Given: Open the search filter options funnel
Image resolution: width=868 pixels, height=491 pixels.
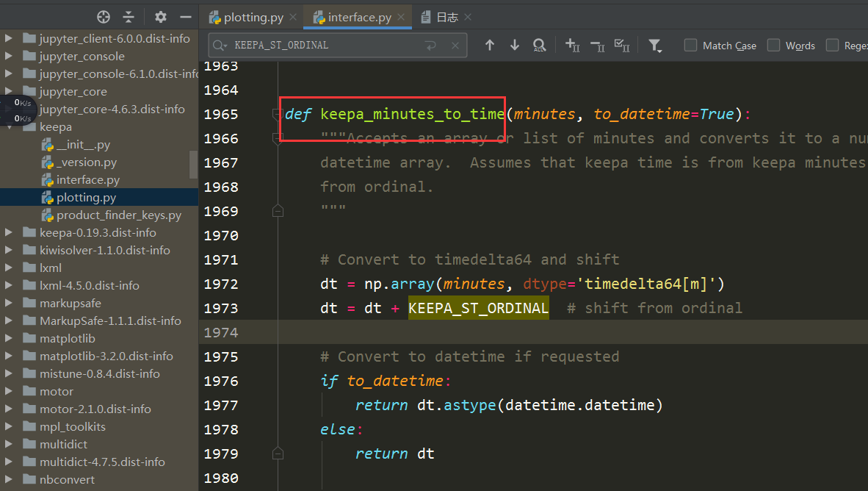Looking at the screenshot, I should point(655,45).
